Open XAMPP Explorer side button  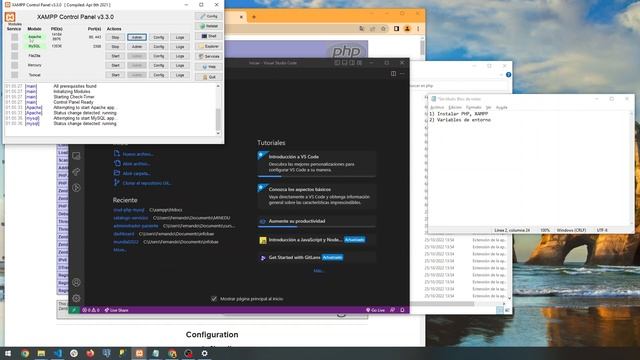click(209, 47)
